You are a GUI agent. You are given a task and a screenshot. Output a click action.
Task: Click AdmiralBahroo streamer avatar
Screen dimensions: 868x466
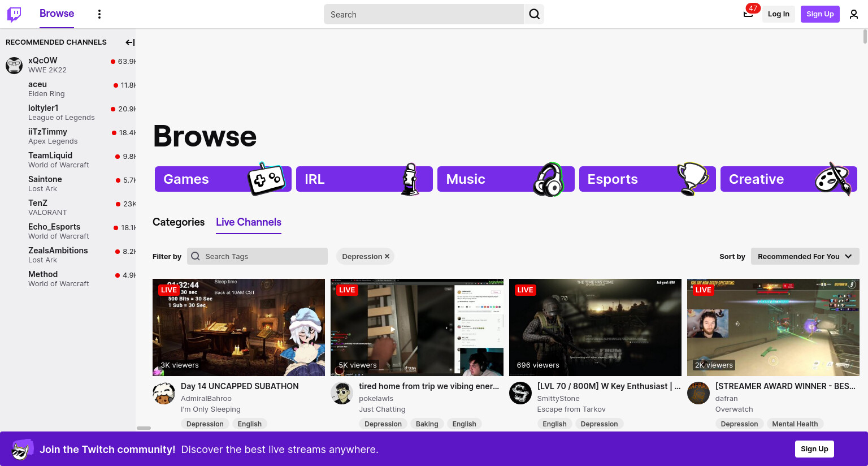coord(164,393)
